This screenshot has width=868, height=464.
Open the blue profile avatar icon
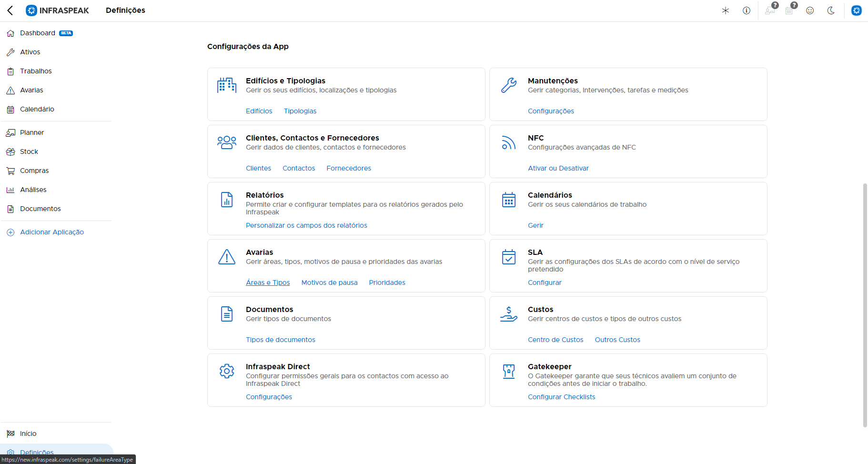[x=857, y=10]
